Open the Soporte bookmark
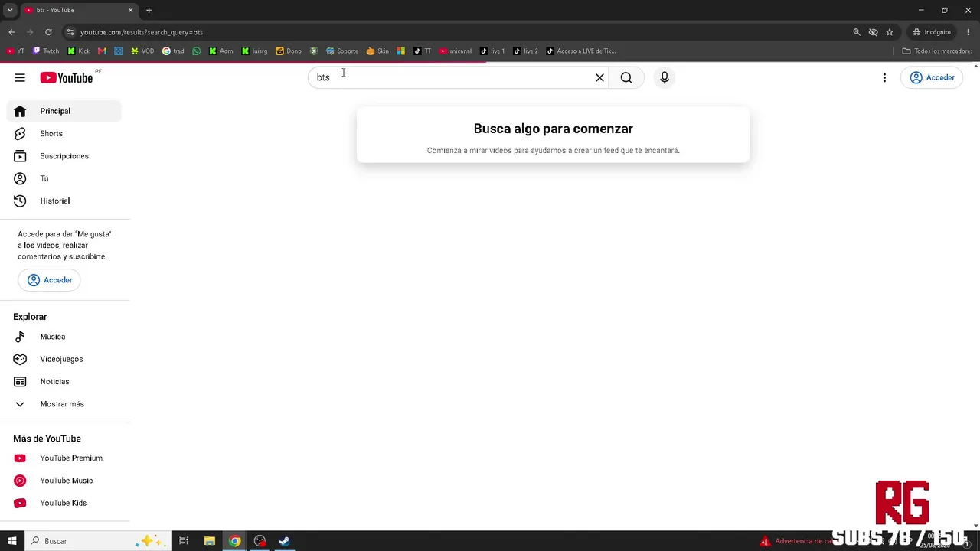Image resolution: width=980 pixels, height=551 pixels. tap(342, 51)
